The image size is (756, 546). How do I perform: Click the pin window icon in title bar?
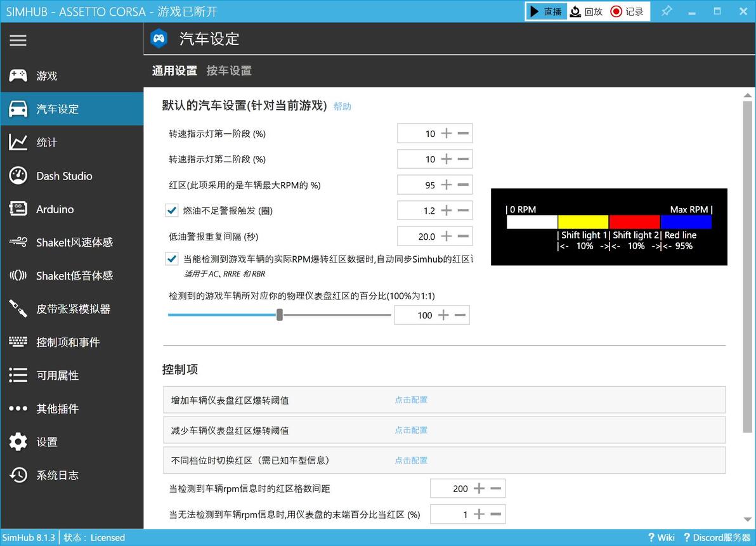point(667,11)
